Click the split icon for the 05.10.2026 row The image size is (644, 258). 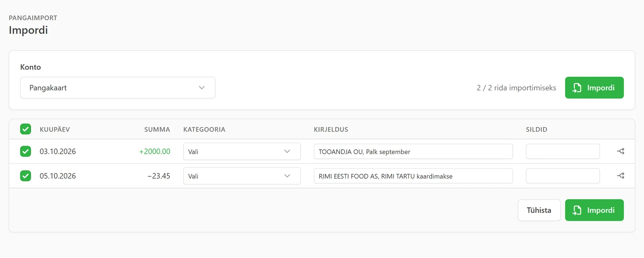tap(621, 176)
